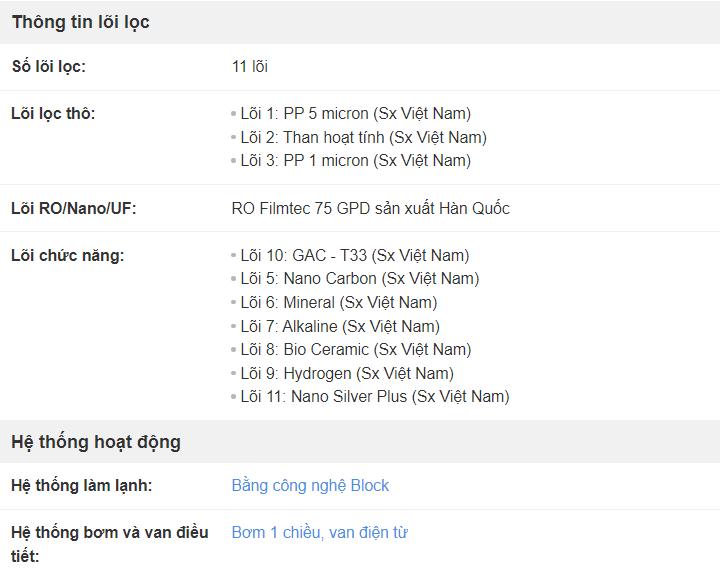723x579 pixels.
Task: Click the "Bơm 1 chiều, van điện từ" link
Action: point(319,532)
